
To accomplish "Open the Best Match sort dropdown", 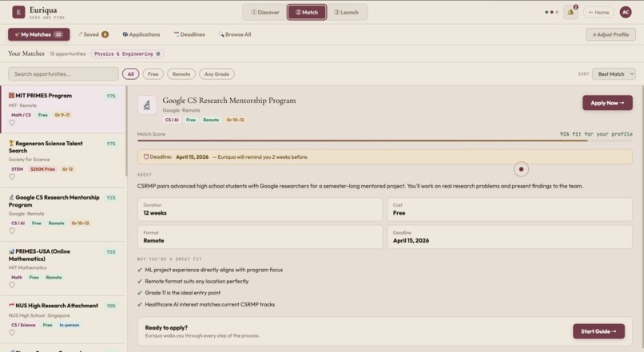I will tap(614, 74).
